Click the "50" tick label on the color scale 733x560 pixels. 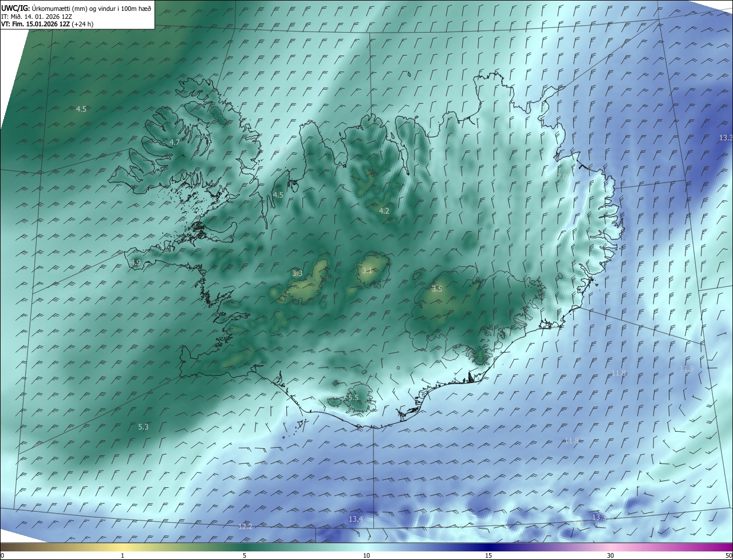tap(728, 555)
